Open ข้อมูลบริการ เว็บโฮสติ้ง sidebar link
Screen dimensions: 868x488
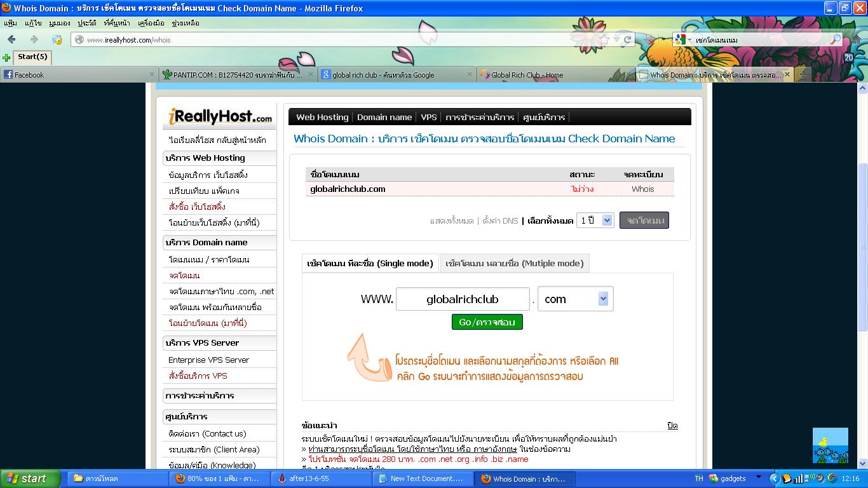click(x=208, y=175)
